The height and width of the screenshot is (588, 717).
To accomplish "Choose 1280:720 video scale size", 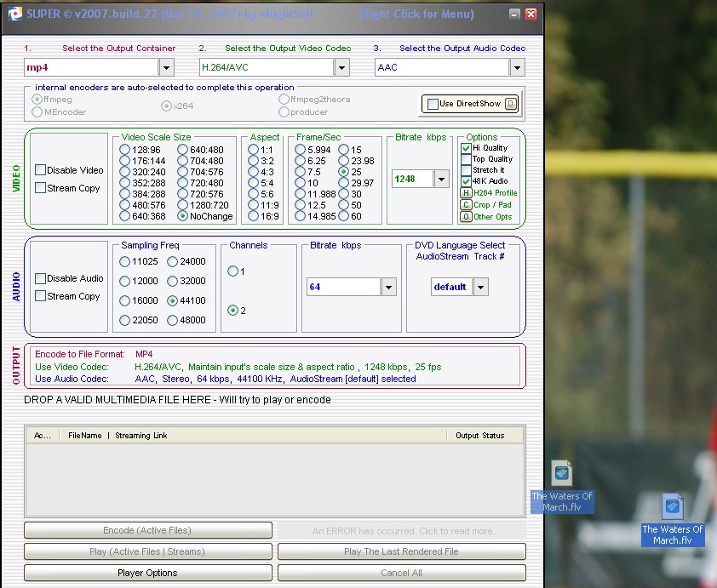I will pos(182,205).
